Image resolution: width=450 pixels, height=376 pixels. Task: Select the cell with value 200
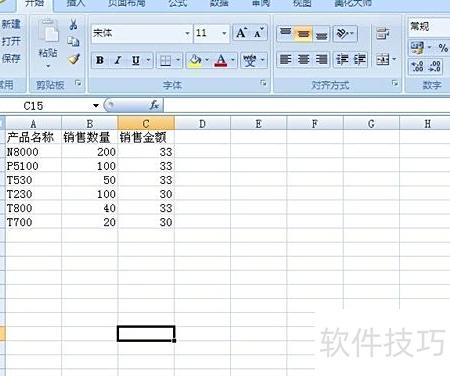[90, 152]
